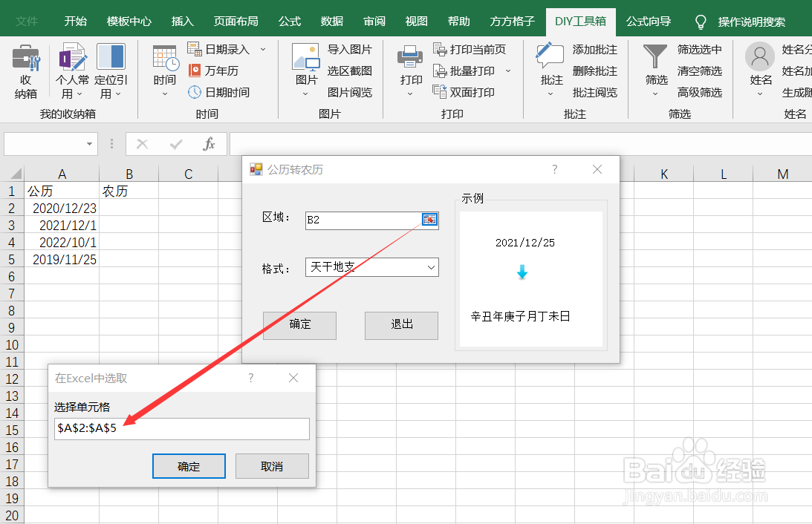Expand the 时间 button dropdown arrow
This screenshot has width=812, height=524.
click(165, 94)
